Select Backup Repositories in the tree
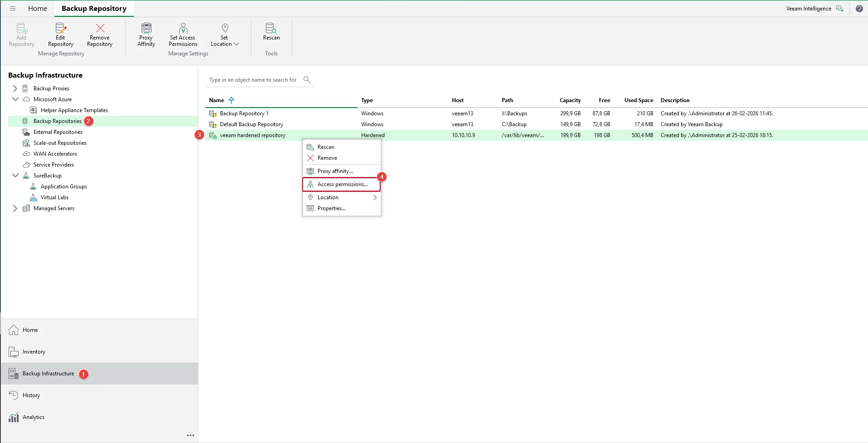Viewport: 868px width, 443px height. [x=58, y=121]
